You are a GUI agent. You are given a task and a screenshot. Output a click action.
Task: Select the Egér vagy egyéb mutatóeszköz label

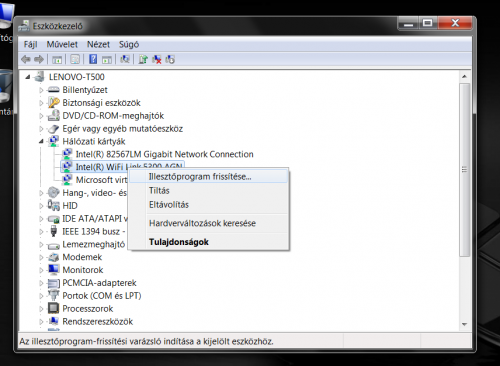[123, 128]
